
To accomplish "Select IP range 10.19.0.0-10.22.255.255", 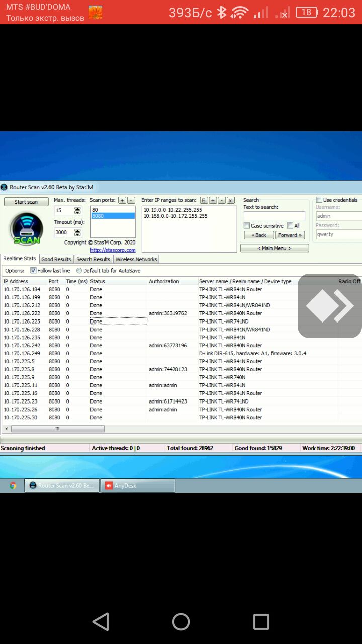I will click(x=172, y=210).
